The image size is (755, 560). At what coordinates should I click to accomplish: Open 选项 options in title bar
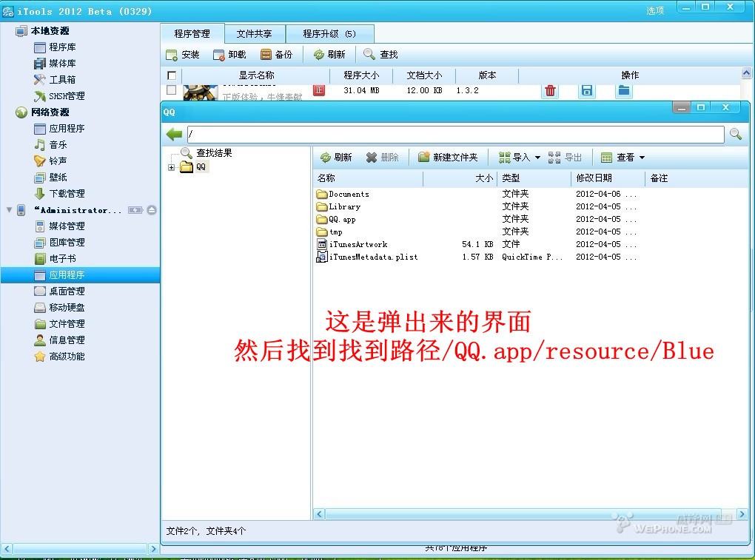click(x=655, y=10)
